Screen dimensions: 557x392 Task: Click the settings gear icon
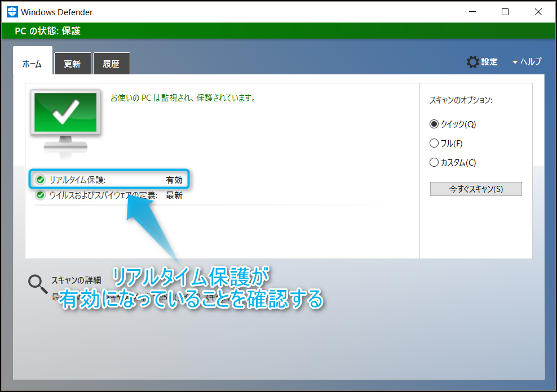pyautogui.click(x=472, y=62)
